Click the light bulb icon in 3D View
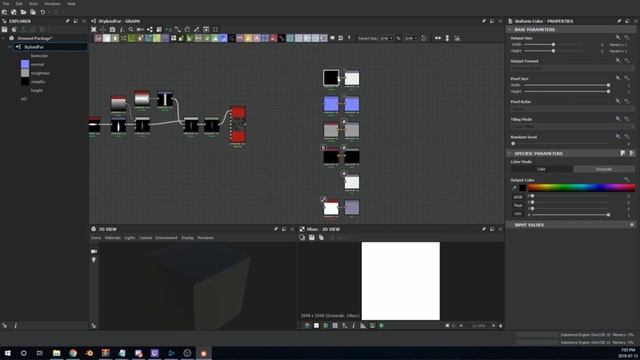Screen dimensions: 640x360 tap(94, 260)
